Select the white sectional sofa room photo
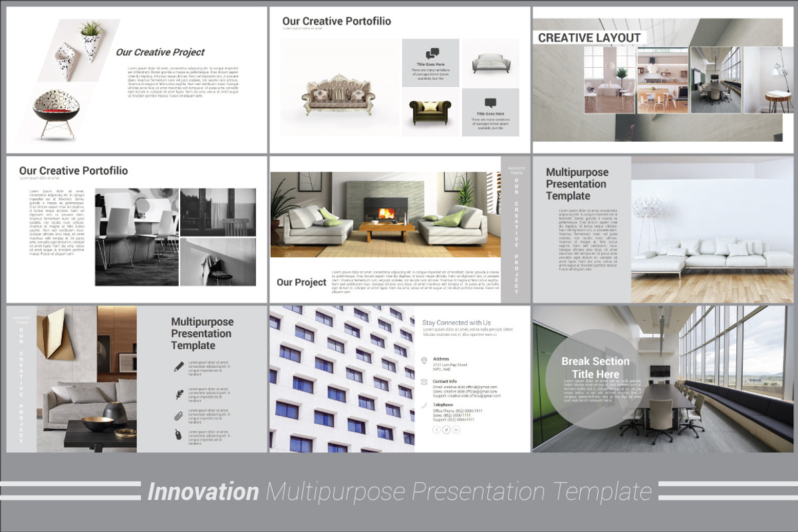Viewport: 798px width, 532px height. (712, 230)
